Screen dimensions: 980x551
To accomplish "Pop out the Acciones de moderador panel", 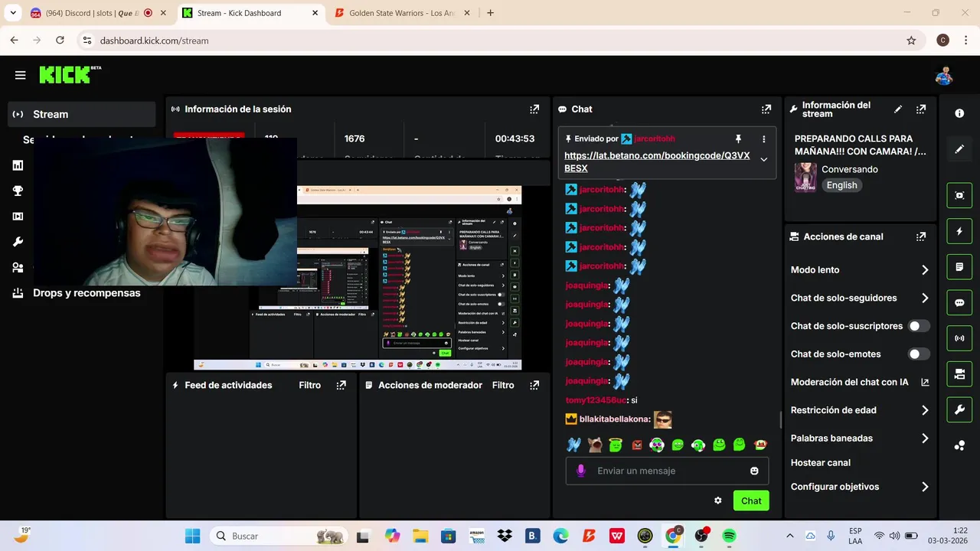I will tap(534, 386).
